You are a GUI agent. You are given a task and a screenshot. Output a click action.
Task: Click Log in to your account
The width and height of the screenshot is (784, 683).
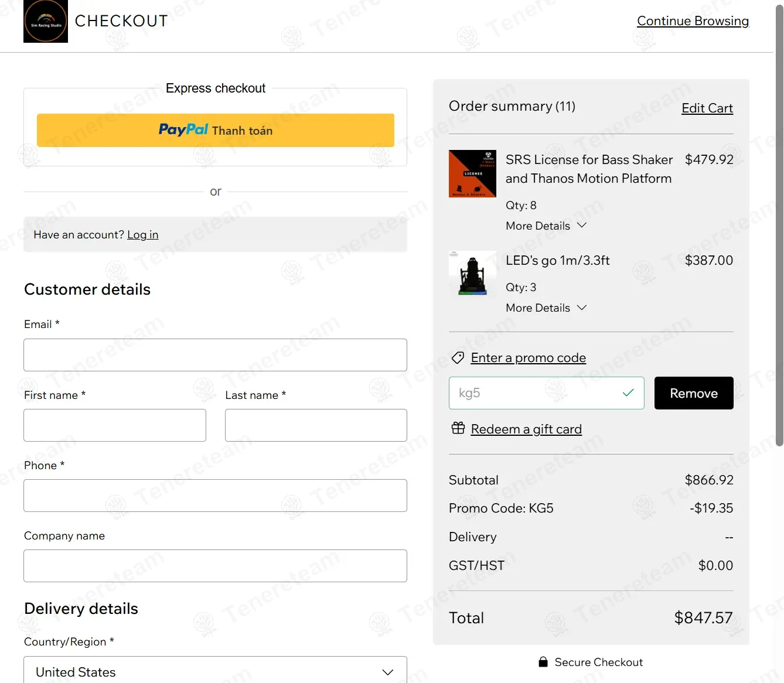[142, 235]
